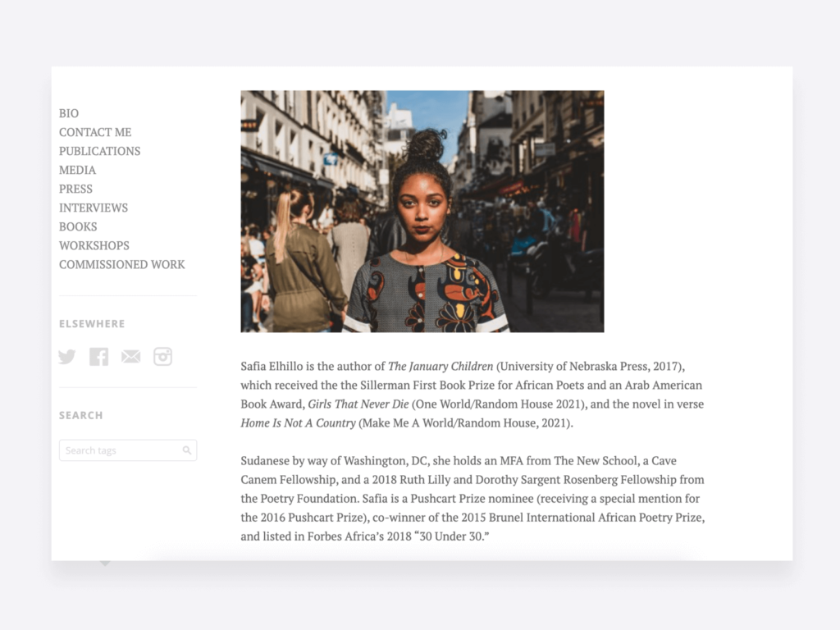
Task: Select the PRESS menu item
Action: (x=76, y=189)
